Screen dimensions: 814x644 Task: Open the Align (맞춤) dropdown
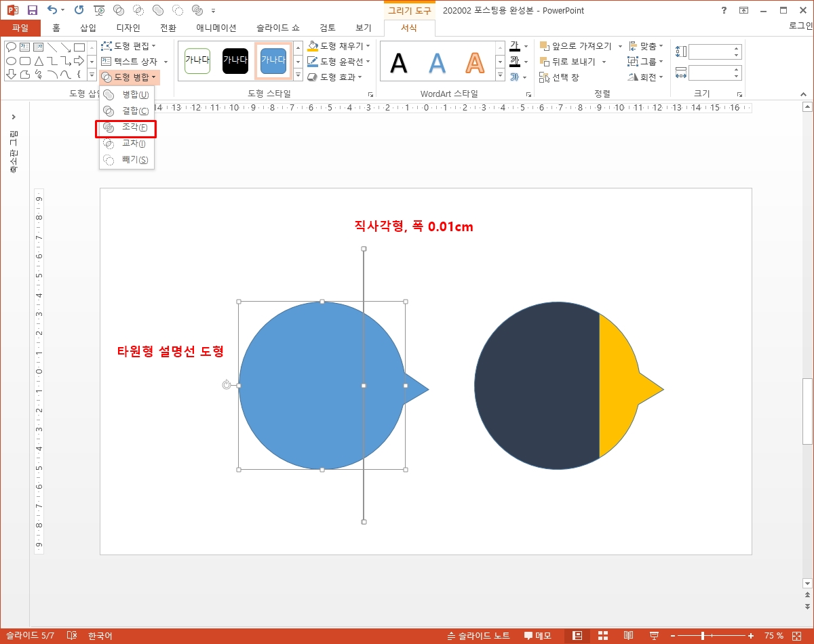pyautogui.click(x=646, y=46)
